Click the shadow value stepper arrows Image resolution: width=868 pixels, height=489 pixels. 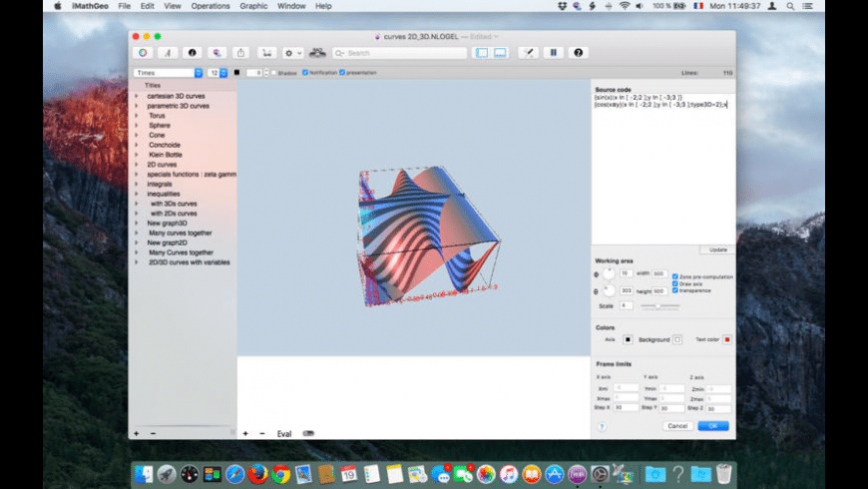(266, 73)
